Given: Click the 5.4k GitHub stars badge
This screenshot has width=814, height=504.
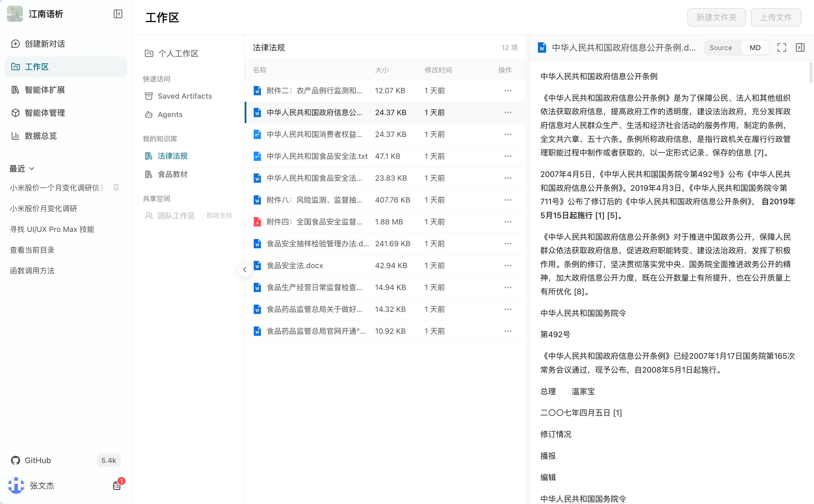Looking at the screenshot, I should [109, 460].
